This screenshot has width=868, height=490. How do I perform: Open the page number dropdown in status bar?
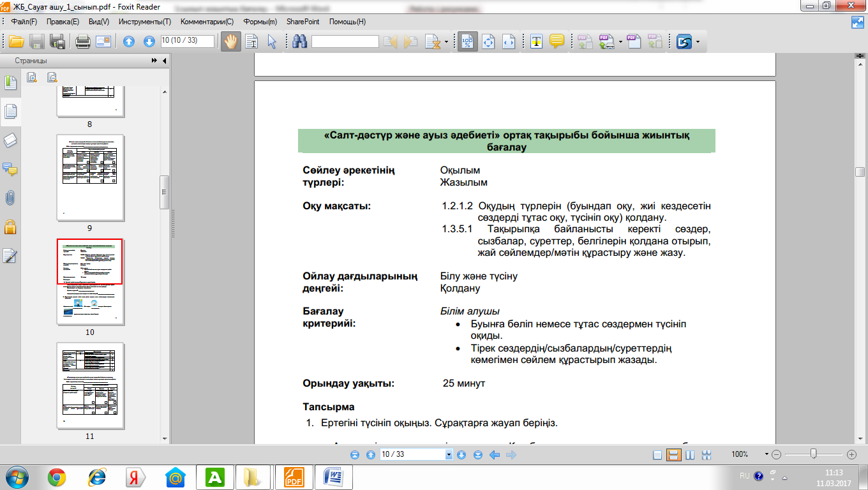(449, 455)
